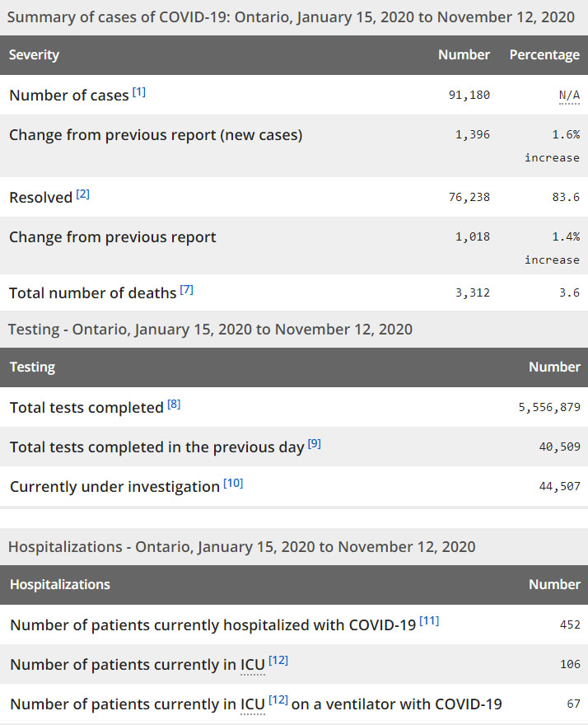588x725 pixels.
Task: Click the total deaths value 3,312
Action: [472, 292]
